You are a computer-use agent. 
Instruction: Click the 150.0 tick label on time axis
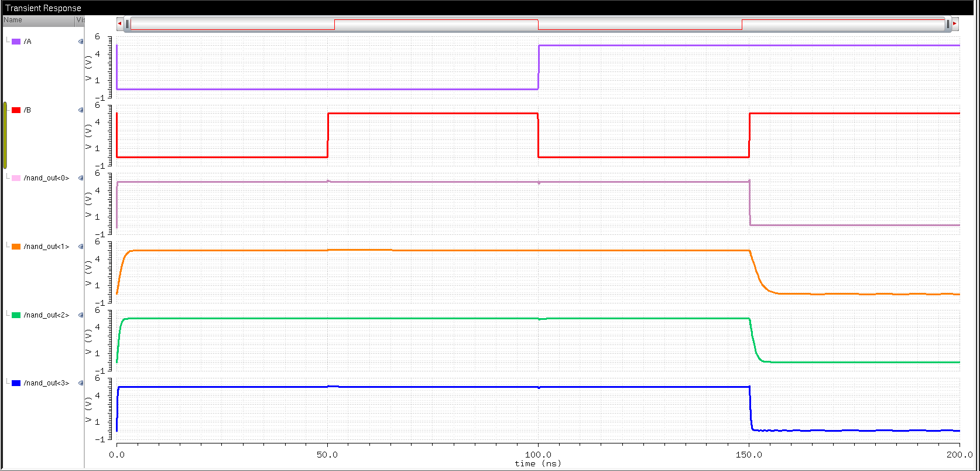click(x=749, y=455)
